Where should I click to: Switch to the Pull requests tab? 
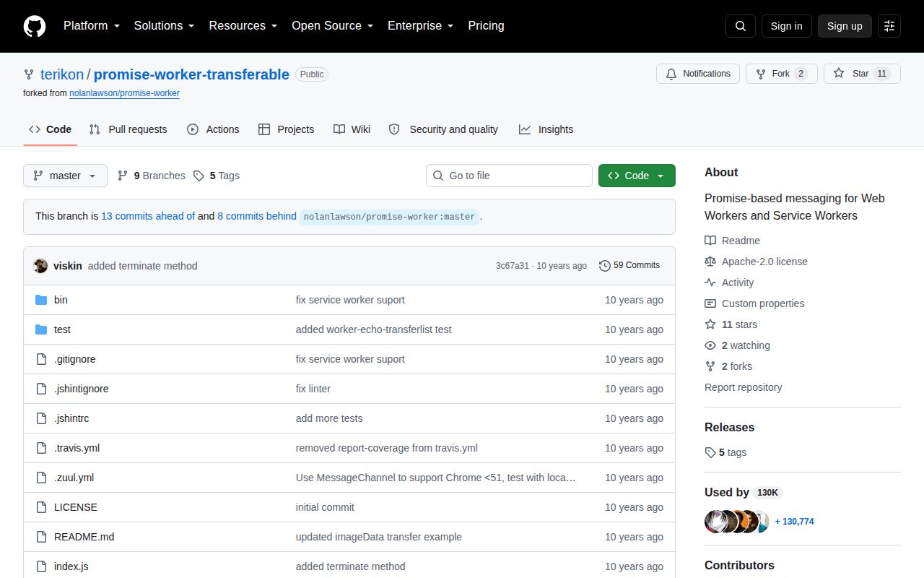[x=128, y=129]
